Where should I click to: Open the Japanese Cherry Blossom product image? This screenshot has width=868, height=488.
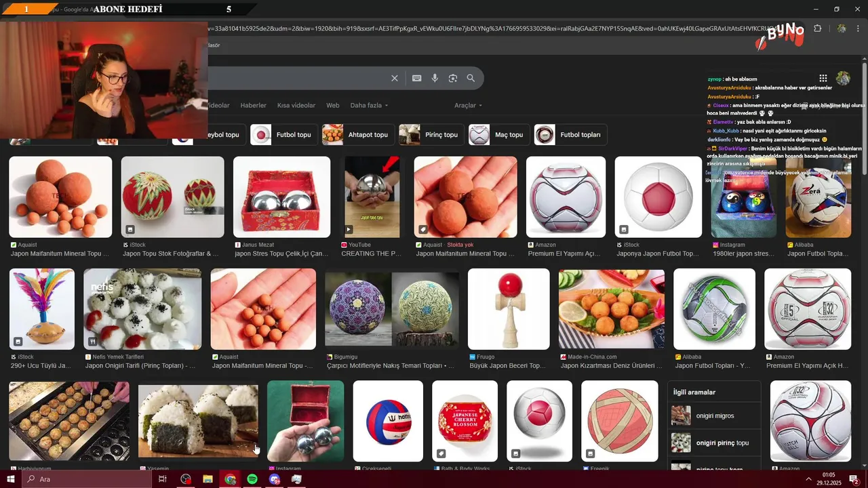pos(465,421)
